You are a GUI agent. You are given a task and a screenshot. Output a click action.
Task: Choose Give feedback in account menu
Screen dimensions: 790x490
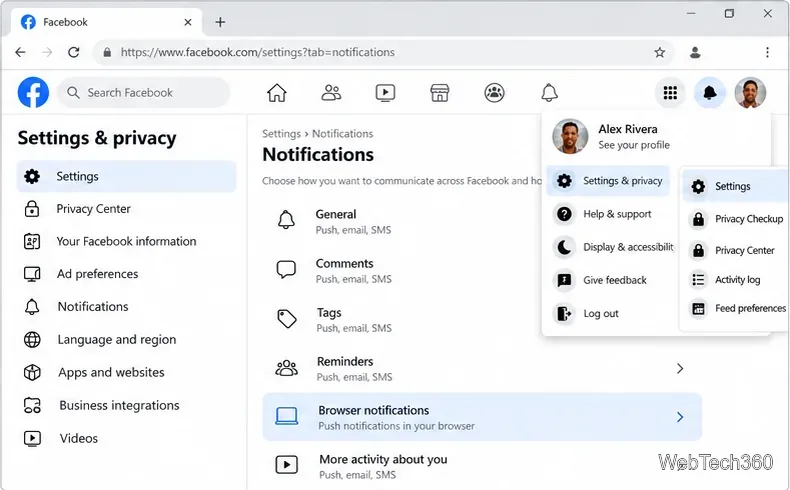pos(608,281)
